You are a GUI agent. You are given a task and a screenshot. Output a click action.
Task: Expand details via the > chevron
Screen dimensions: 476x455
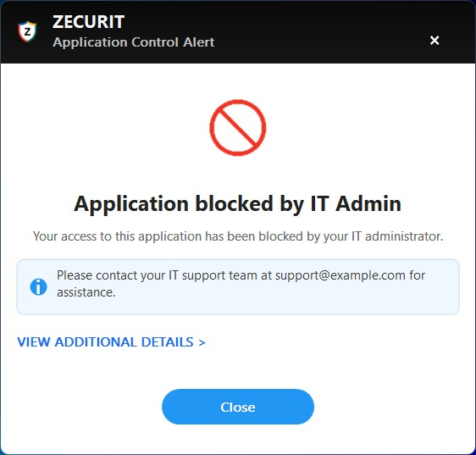tap(202, 342)
